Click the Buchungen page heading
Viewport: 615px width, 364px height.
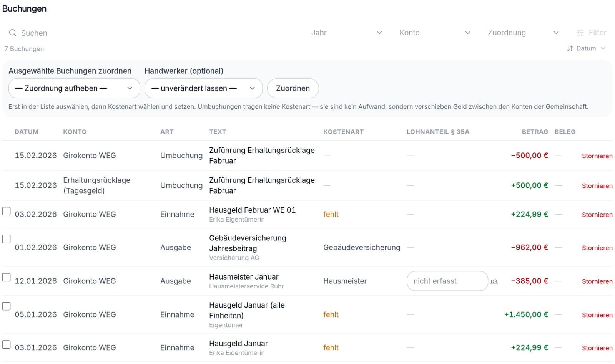tap(24, 8)
